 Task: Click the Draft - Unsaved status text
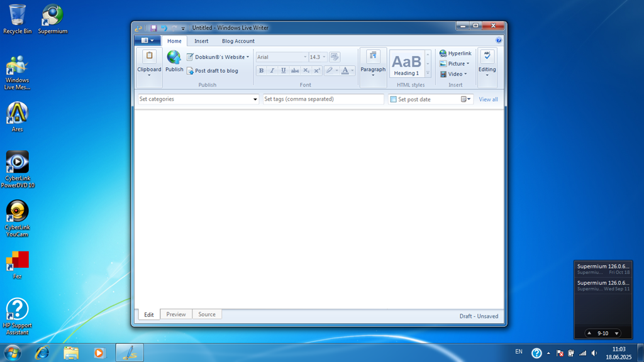479,316
